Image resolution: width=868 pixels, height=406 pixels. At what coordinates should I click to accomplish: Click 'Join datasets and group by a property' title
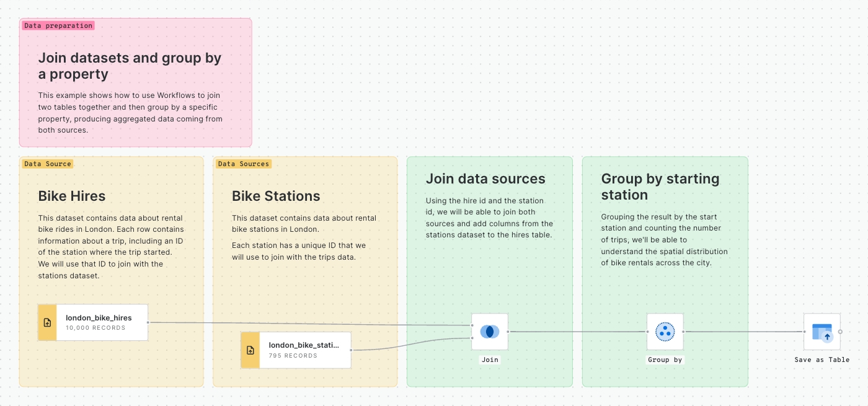[130, 66]
